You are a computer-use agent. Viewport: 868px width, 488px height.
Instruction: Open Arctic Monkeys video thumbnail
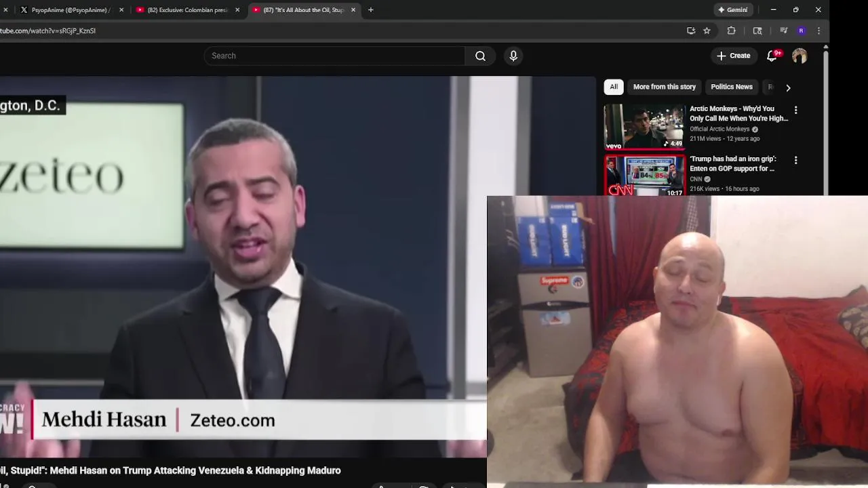(644, 127)
